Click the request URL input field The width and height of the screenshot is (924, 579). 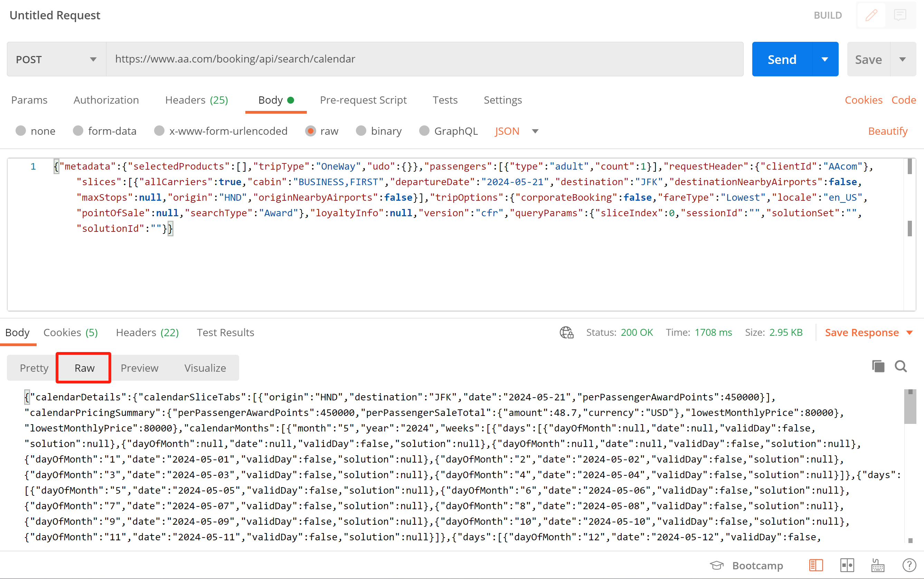(x=425, y=59)
